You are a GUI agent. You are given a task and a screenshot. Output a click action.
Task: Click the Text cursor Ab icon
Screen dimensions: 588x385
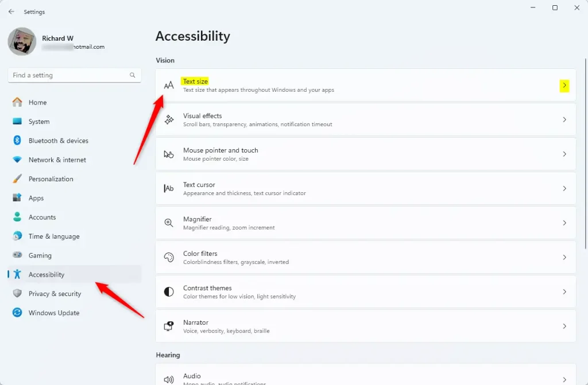(169, 188)
